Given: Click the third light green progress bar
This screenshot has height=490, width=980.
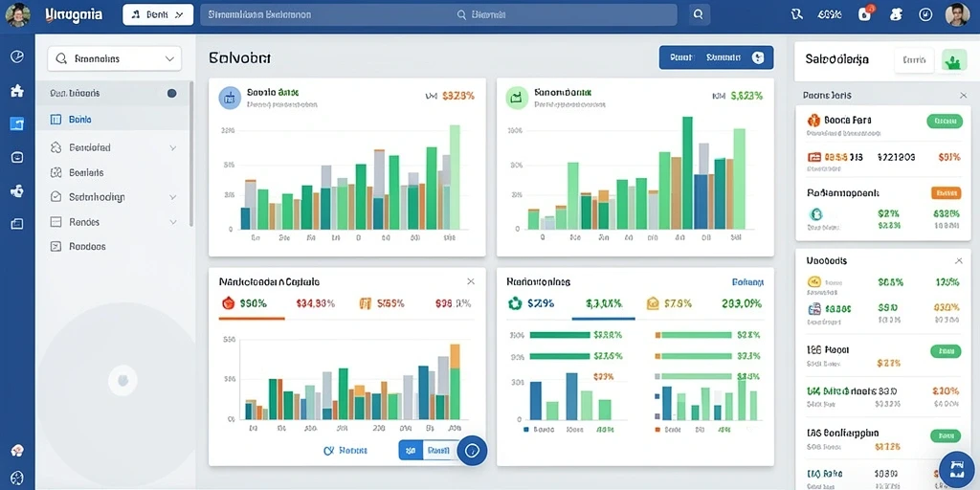Looking at the screenshot, I should (697, 376).
